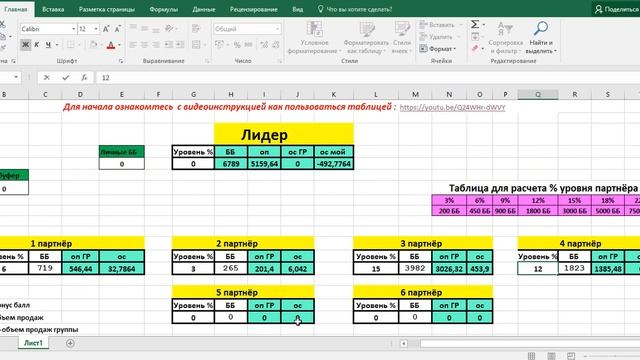
Task: Open underline style dropdown arrow
Action: tap(57, 45)
